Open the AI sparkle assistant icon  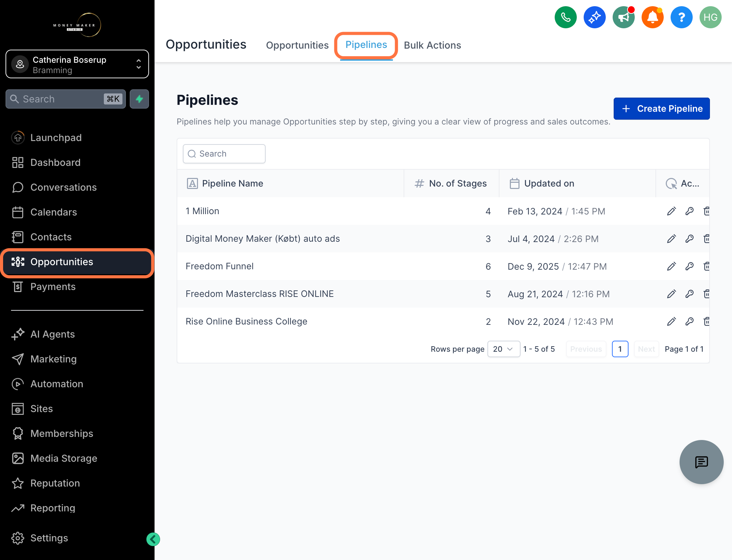click(x=594, y=17)
